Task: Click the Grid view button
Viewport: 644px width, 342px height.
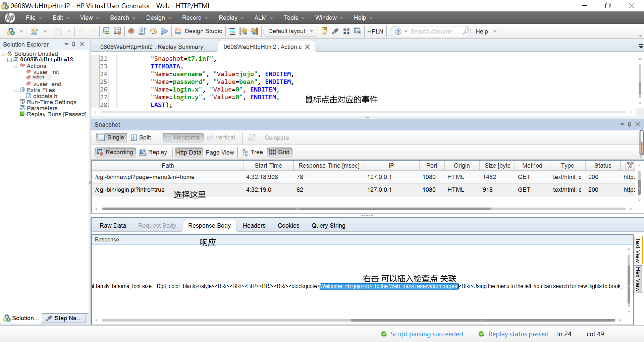Action: pyautogui.click(x=280, y=152)
